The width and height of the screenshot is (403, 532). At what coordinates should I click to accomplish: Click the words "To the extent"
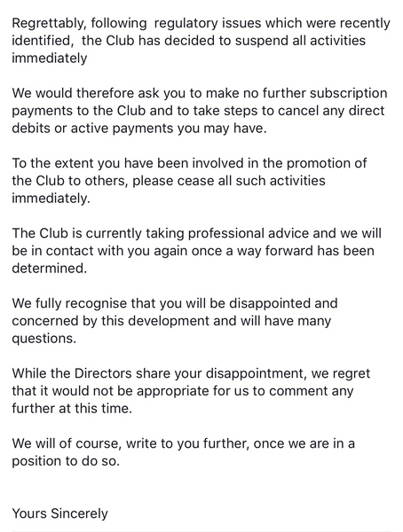(53, 163)
